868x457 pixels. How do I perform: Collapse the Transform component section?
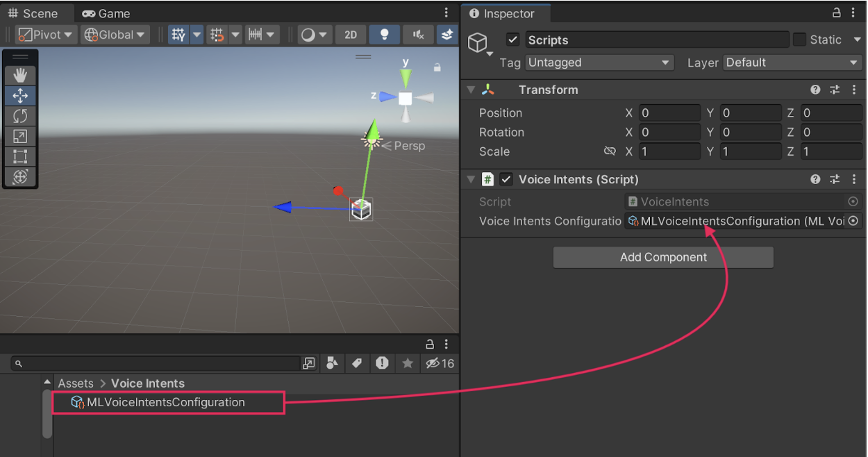[x=471, y=90]
